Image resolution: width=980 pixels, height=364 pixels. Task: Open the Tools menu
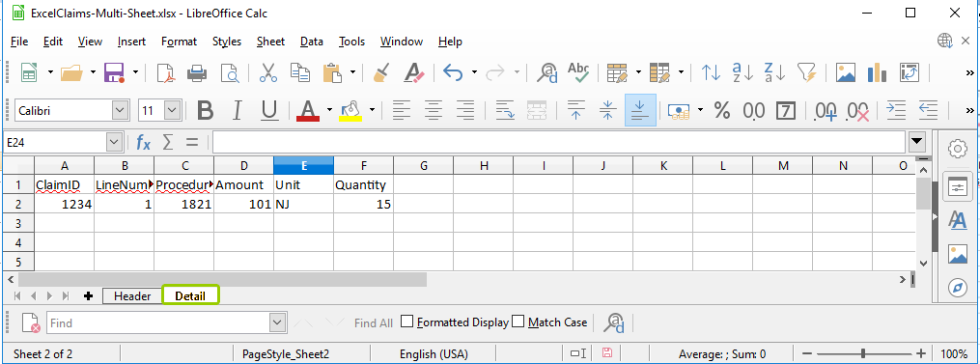tap(351, 42)
